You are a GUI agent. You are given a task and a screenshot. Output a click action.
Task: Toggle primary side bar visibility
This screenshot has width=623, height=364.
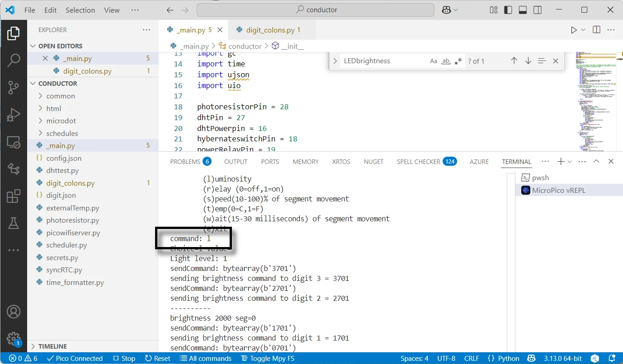tap(508, 10)
